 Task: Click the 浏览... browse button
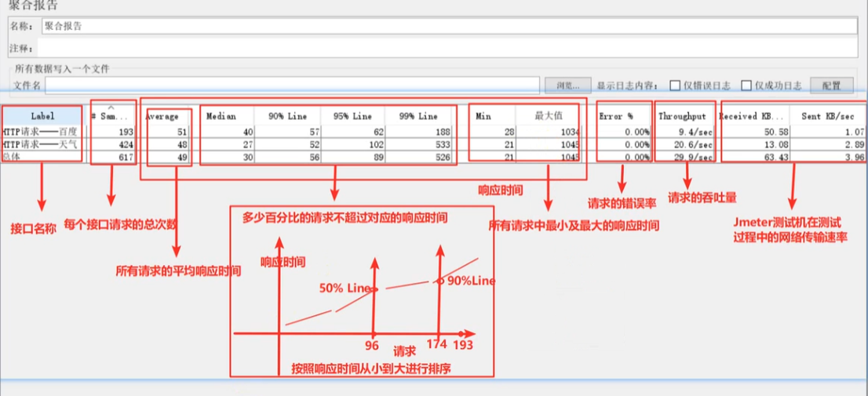pos(567,85)
